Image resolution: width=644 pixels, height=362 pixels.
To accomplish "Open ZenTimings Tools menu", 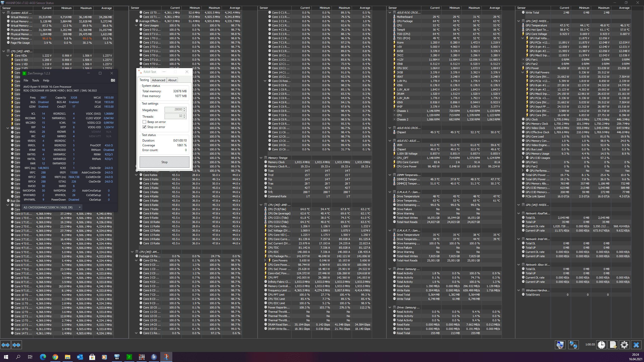I will click(x=35, y=80).
